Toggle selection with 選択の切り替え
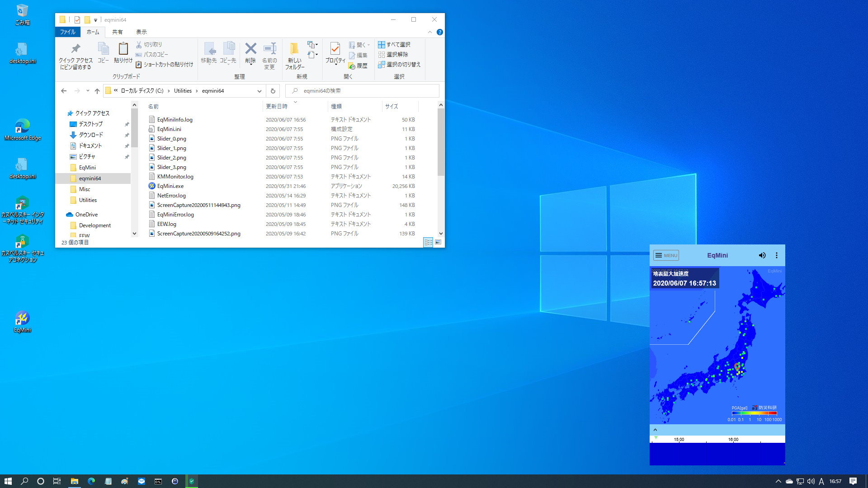This screenshot has height=488, width=868. pyautogui.click(x=399, y=65)
